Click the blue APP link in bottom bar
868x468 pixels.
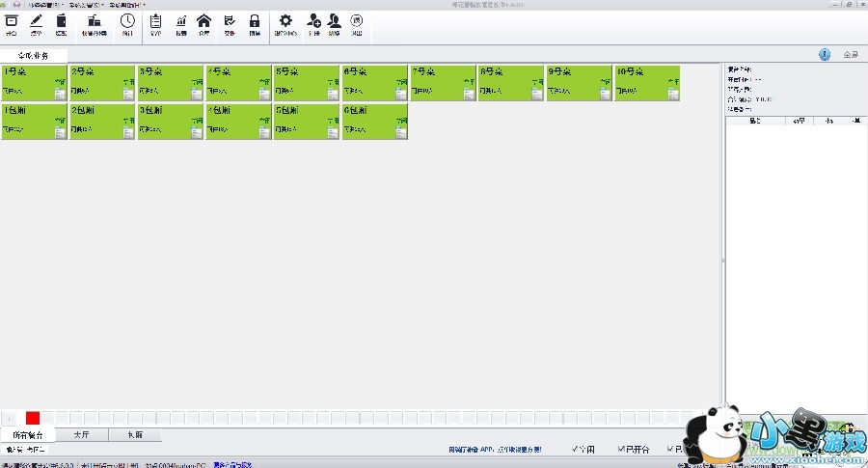(x=495, y=450)
